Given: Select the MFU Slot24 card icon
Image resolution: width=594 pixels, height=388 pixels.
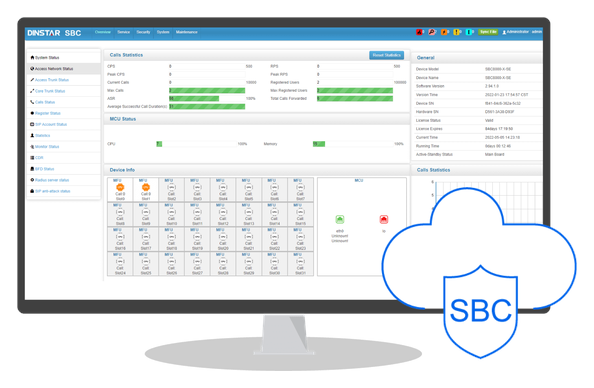Looking at the screenshot, I should click(120, 261).
